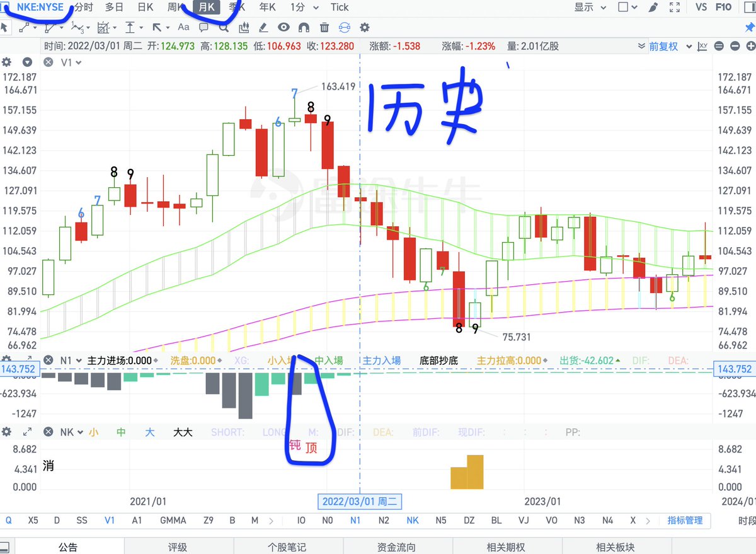This screenshot has height=554, width=756.
Task: Maximize the NK indicator panel
Action: (x=27, y=432)
